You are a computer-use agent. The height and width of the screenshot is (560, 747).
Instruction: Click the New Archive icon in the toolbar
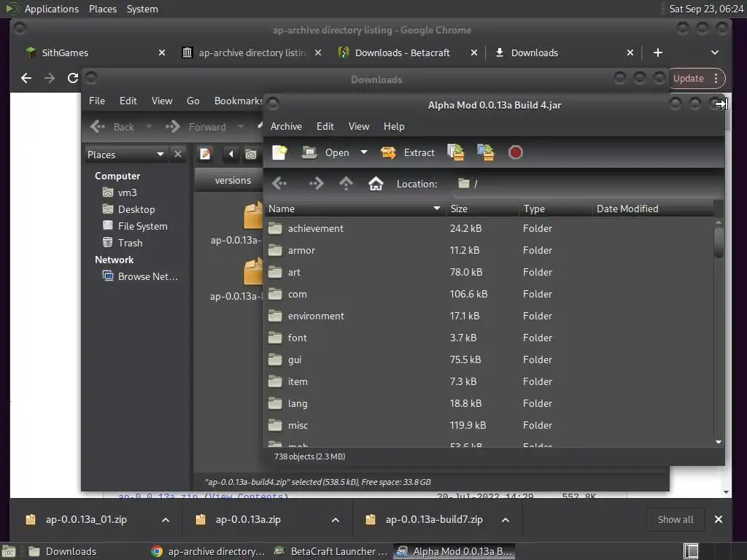pos(279,152)
